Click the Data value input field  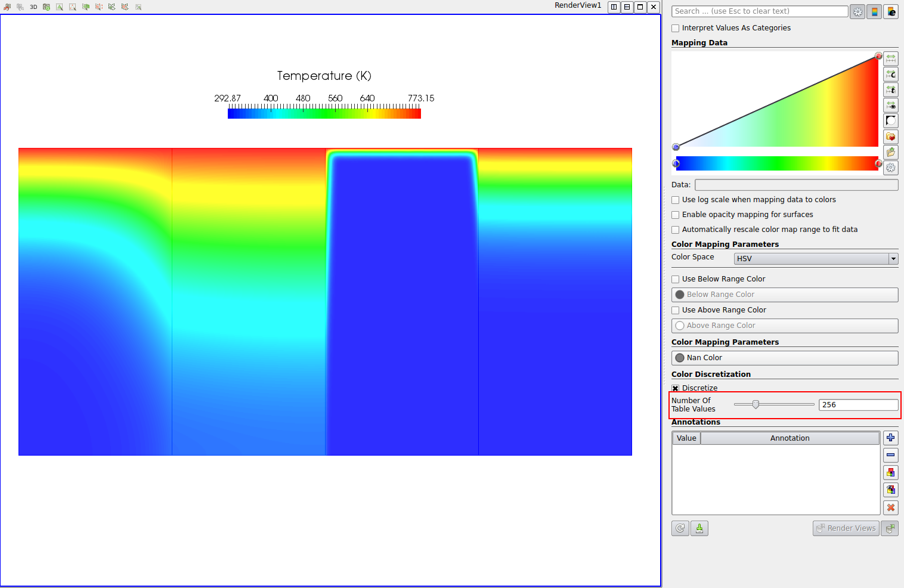797,185
